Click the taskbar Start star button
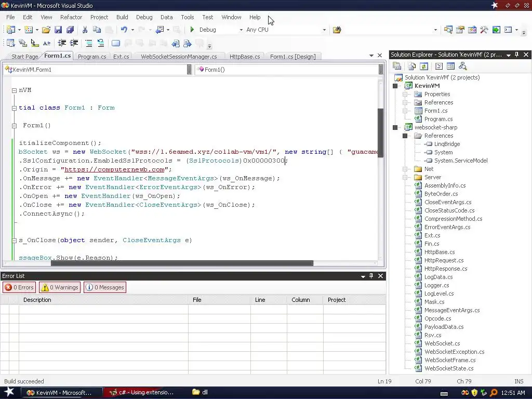The width and height of the screenshot is (532, 399). click(x=9, y=392)
